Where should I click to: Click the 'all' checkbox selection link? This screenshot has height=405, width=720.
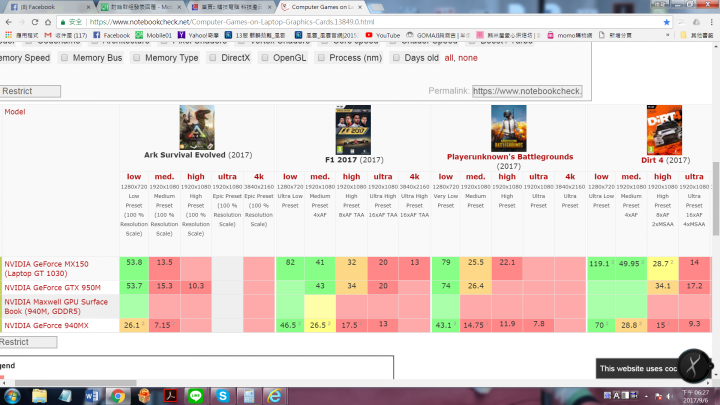pos(449,58)
